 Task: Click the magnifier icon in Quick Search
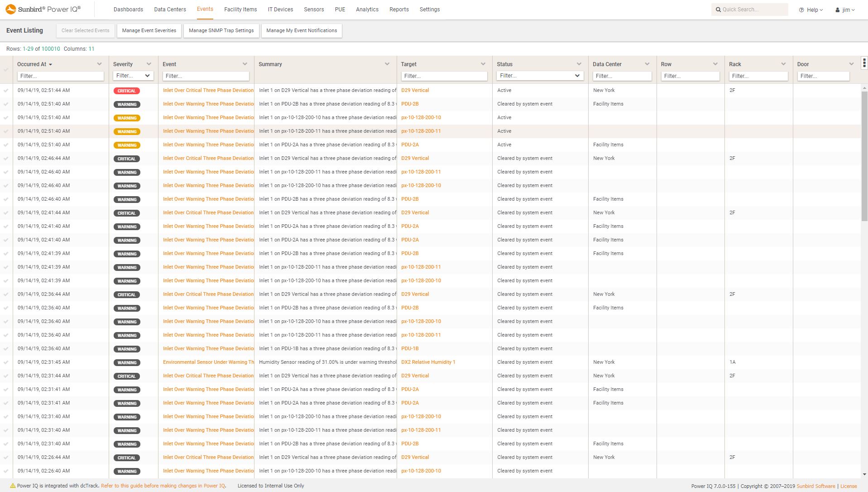tap(718, 9)
